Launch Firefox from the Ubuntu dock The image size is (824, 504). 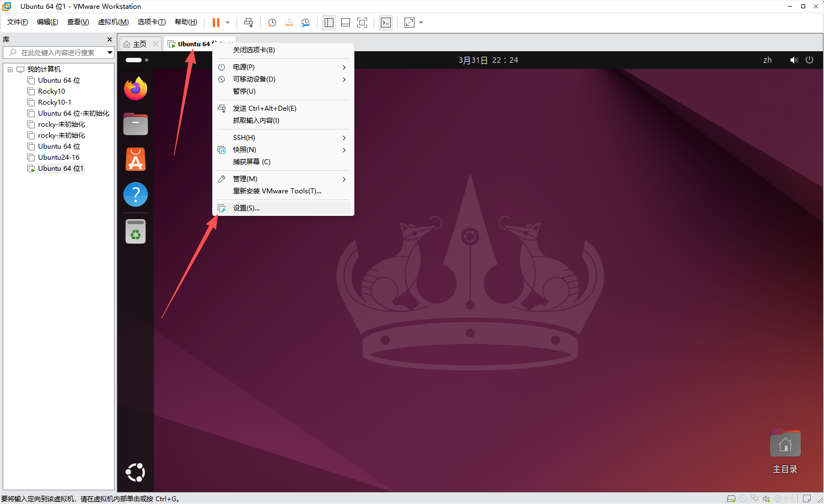pyautogui.click(x=136, y=89)
